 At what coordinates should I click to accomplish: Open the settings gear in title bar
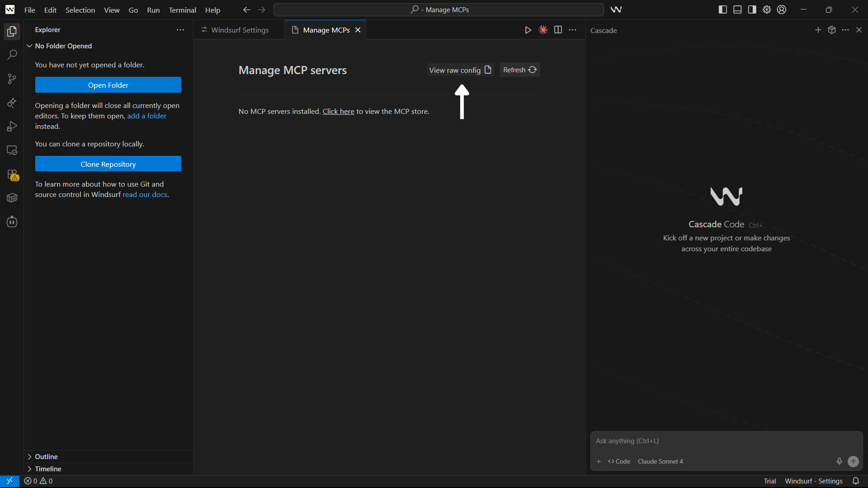(767, 9)
